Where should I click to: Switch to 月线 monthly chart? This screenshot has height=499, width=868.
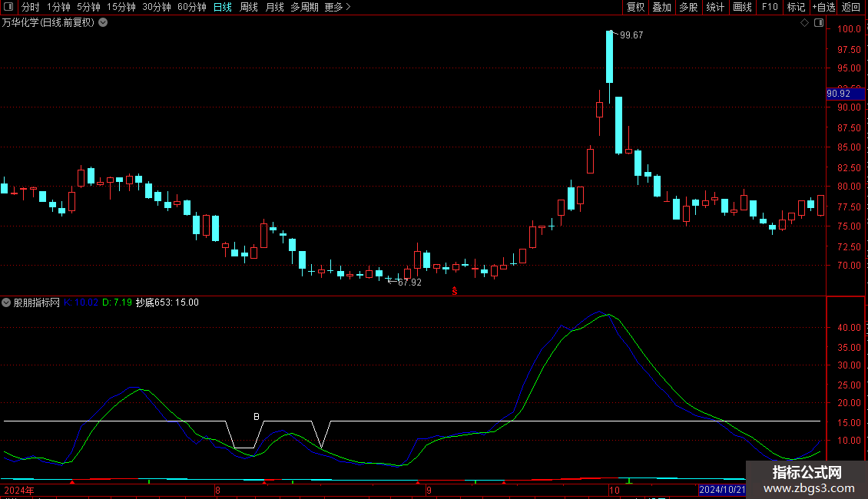pyautogui.click(x=274, y=7)
